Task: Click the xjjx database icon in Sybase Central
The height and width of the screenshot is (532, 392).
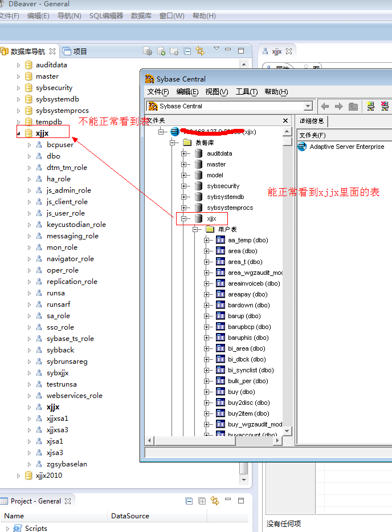Action: (x=199, y=218)
